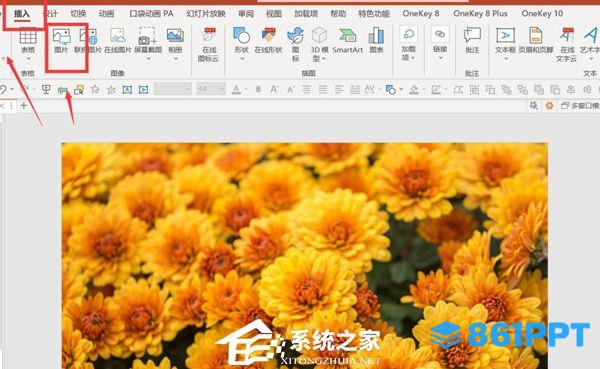Open the OneKey 10 tab

click(x=542, y=14)
